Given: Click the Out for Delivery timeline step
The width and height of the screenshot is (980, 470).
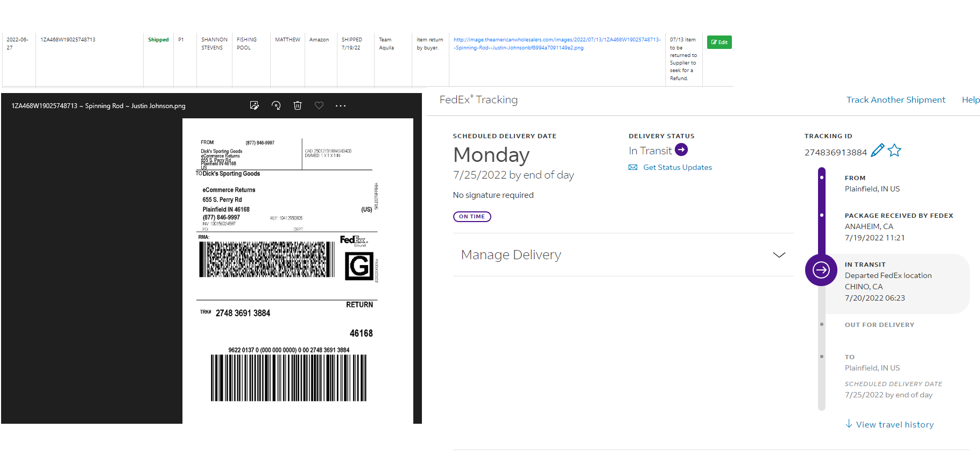Looking at the screenshot, I should click(x=879, y=325).
